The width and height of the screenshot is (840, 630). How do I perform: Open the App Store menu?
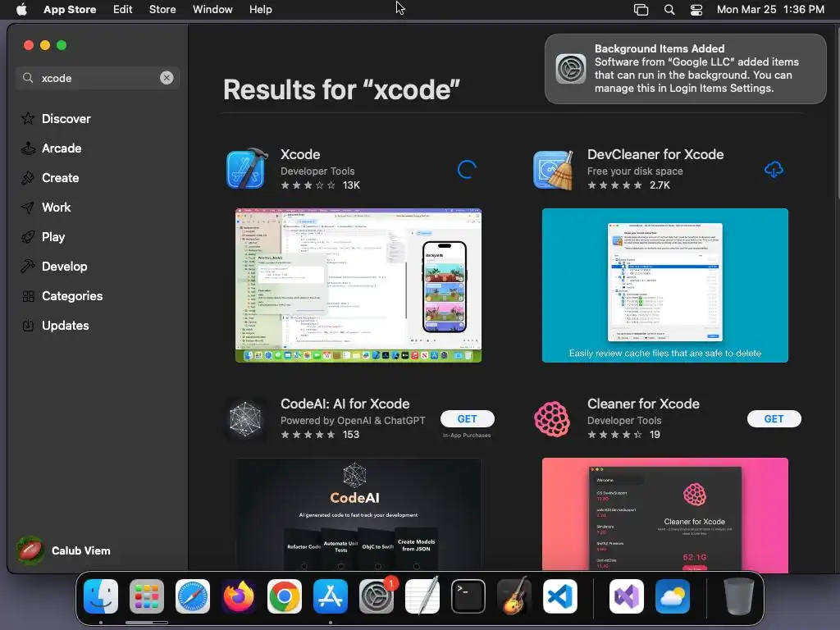point(70,9)
